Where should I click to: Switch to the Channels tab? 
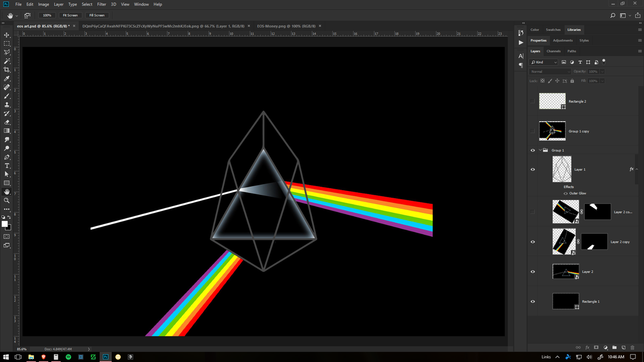[x=553, y=51]
